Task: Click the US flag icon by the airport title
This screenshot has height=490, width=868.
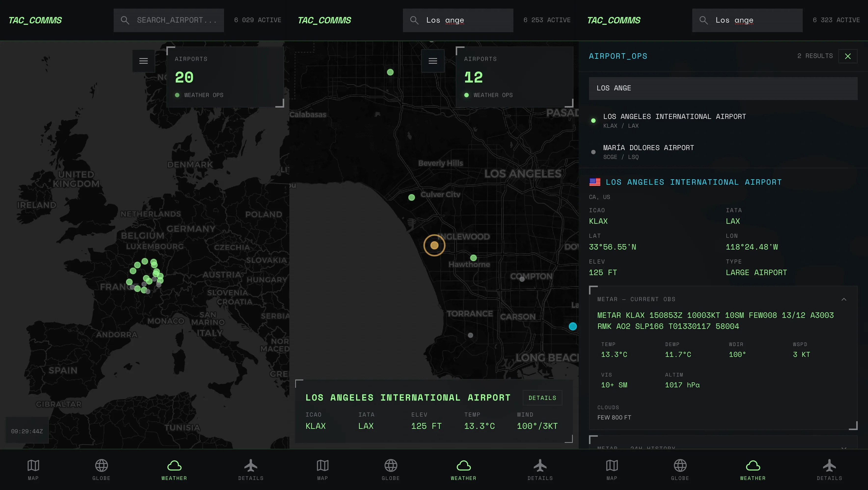Action: tap(595, 182)
